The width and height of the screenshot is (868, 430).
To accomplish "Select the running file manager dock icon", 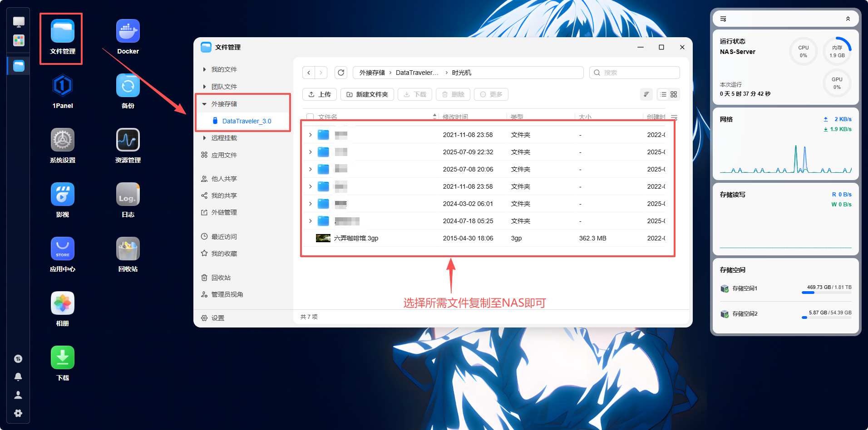I will [x=19, y=66].
